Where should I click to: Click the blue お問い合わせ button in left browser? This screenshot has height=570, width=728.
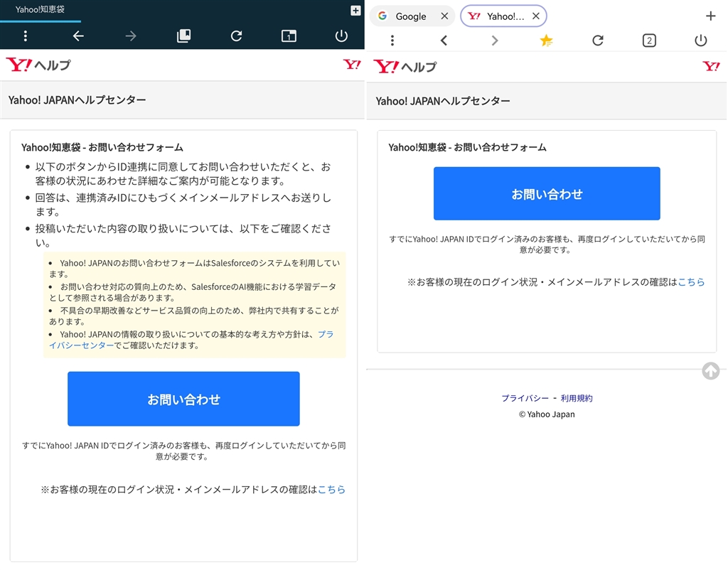click(x=183, y=399)
